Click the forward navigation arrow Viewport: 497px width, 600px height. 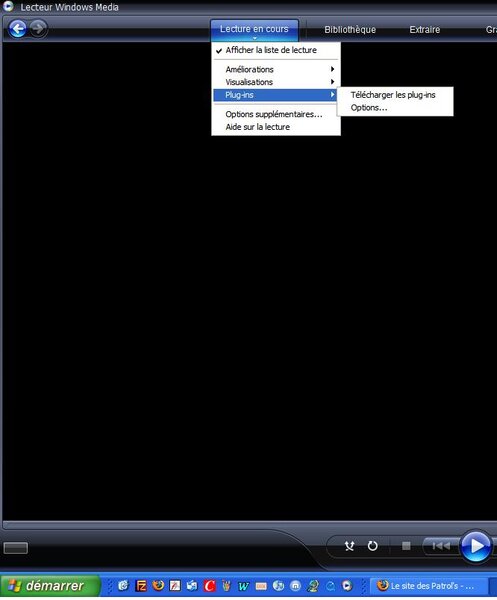pos(38,29)
